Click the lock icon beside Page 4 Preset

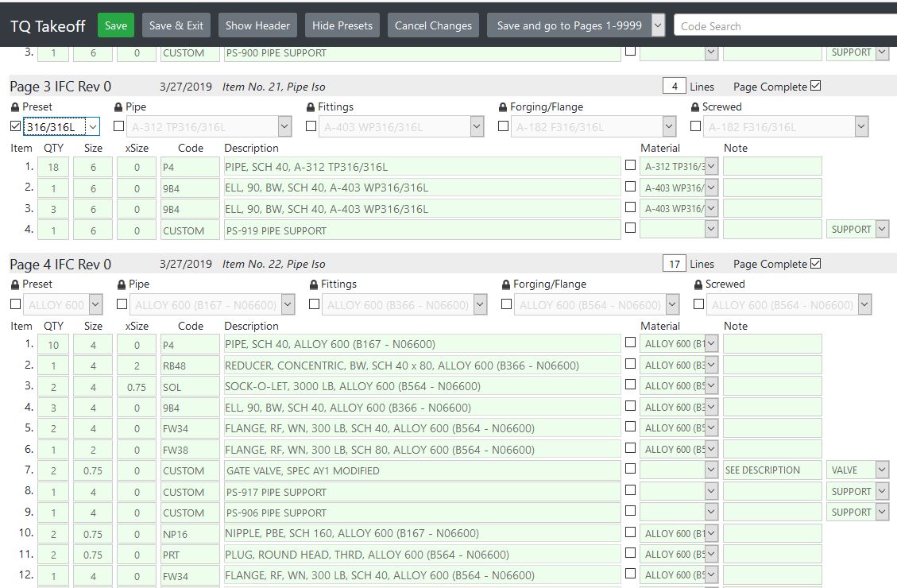(x=15, y=284)
